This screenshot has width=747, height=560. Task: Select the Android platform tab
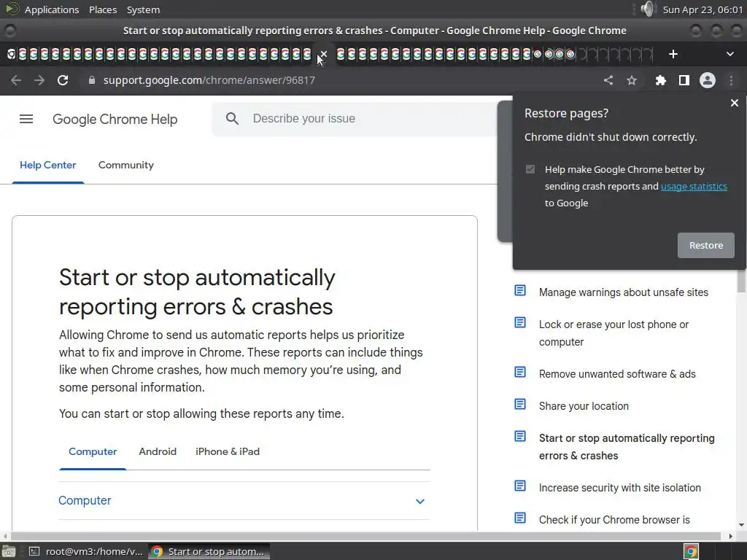[x=158, y=451]
